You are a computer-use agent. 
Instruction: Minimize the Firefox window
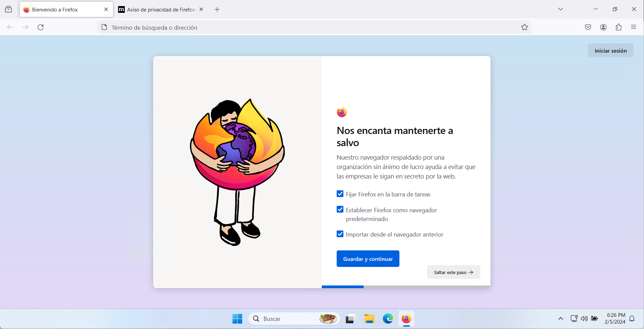[x=596, y=9]
